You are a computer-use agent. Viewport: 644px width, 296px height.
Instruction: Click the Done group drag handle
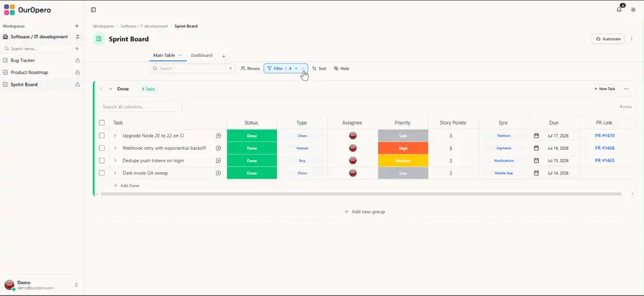pos(101,89)
